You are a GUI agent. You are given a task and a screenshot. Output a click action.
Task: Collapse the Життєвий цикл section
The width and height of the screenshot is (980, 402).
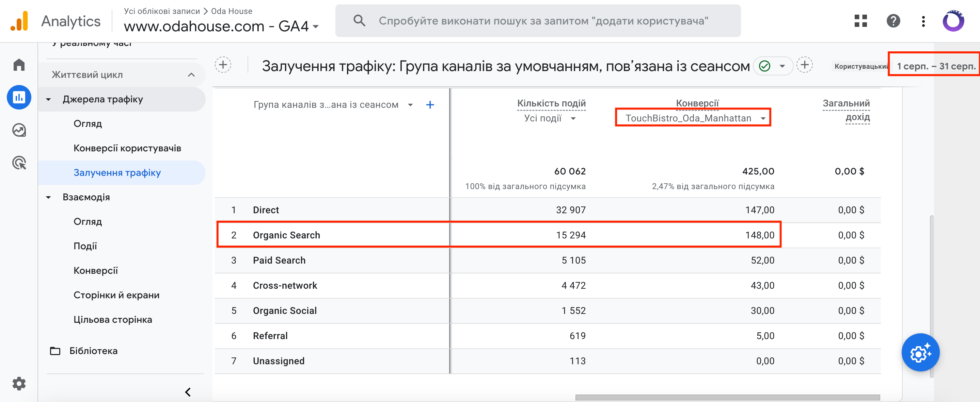click(191, 75)
